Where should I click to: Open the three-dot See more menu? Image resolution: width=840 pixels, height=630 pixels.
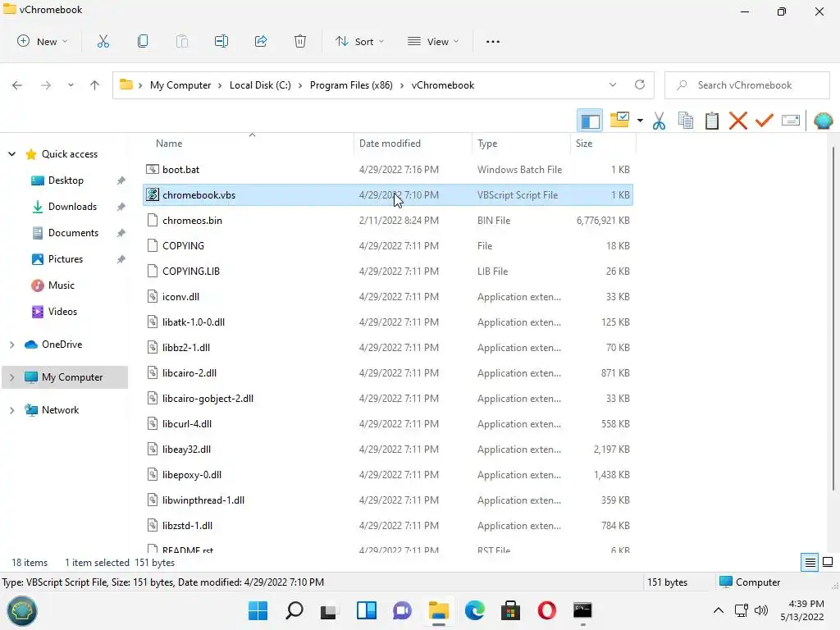493,41
